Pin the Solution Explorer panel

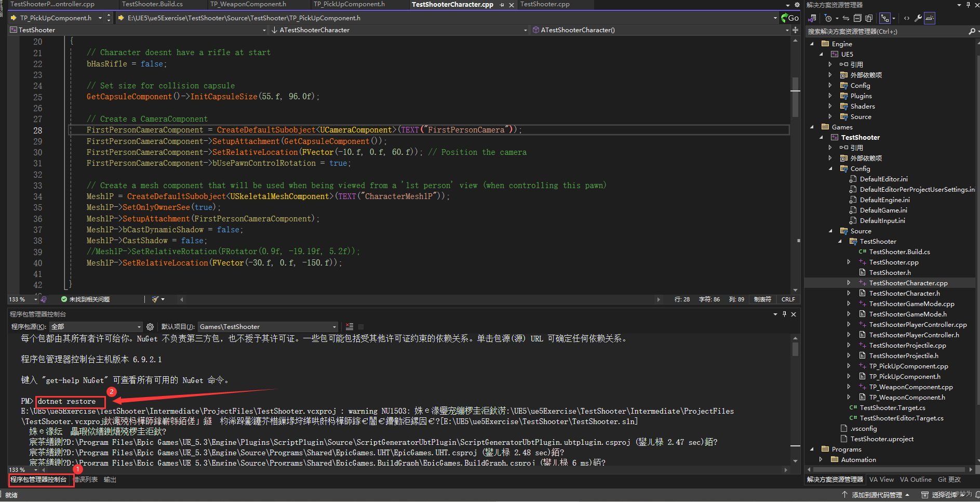point(968,5)
